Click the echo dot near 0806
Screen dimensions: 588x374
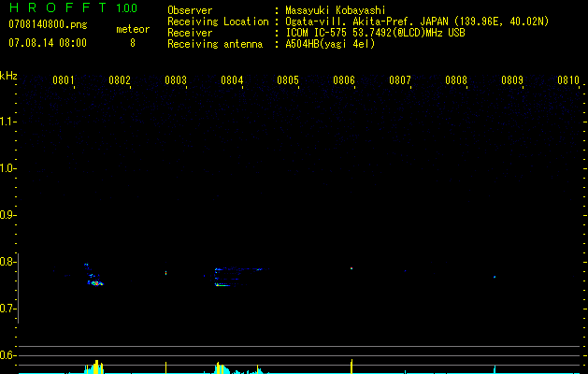[x=351, y=268]
